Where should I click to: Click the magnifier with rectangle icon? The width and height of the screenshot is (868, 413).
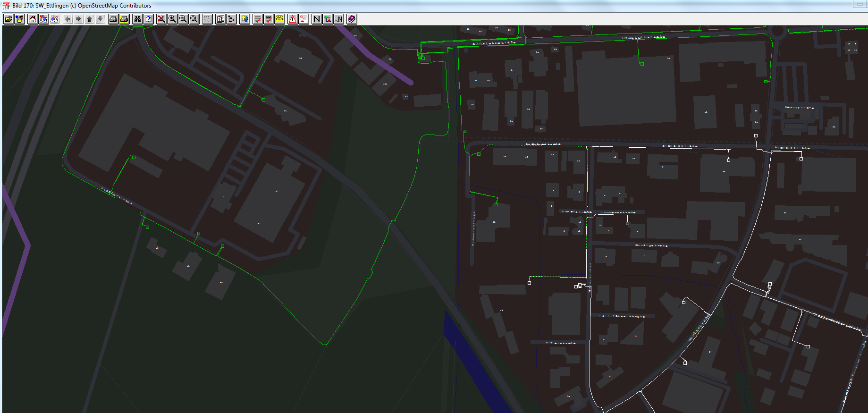tap(194, 19)
